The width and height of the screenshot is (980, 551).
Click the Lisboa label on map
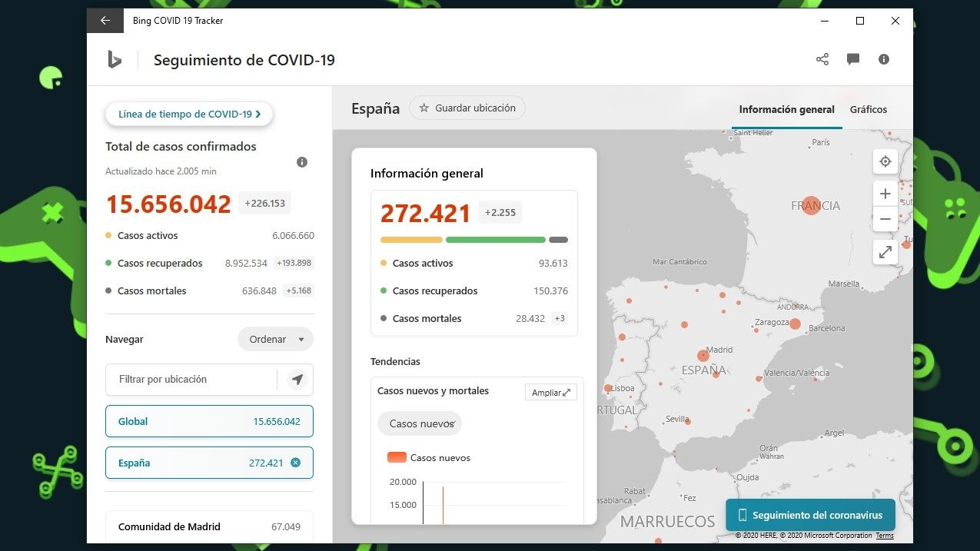tap(623, 389)
